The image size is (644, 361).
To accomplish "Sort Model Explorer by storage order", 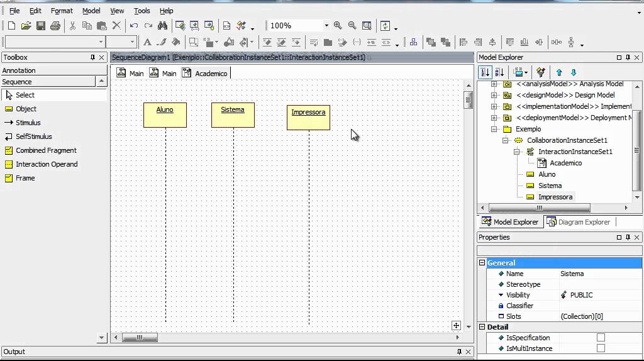I will [485, 73].
